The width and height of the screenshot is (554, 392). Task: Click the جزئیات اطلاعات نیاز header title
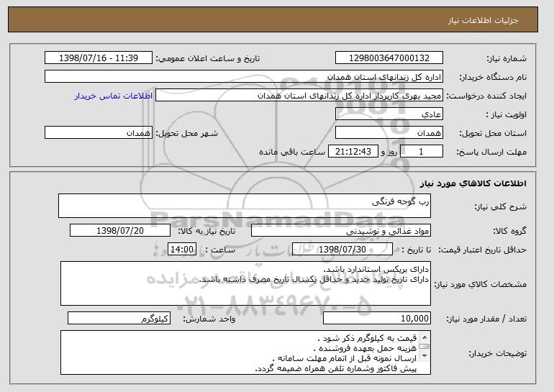point(483,20)
